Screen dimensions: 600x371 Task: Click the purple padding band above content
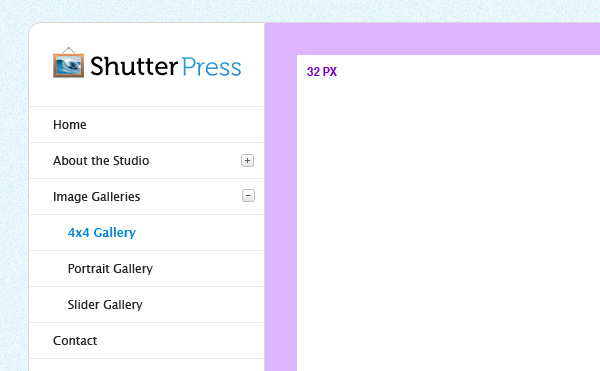432,39
